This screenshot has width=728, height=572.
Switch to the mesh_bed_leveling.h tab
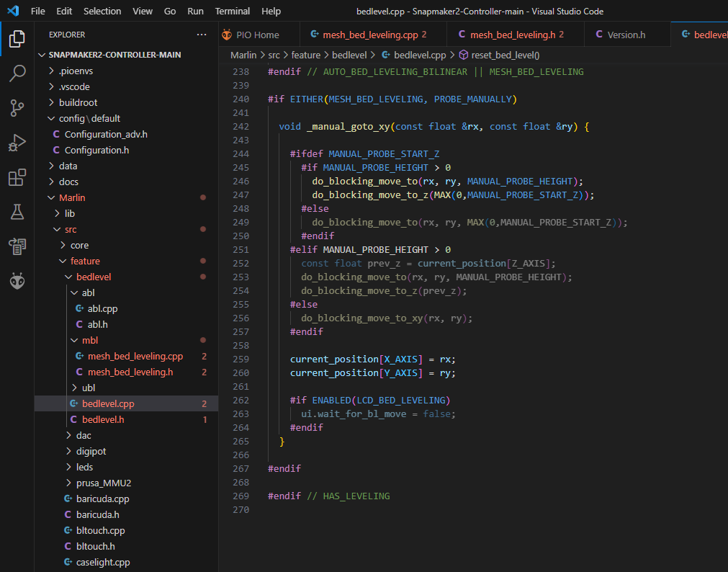[x=516, y=35]
